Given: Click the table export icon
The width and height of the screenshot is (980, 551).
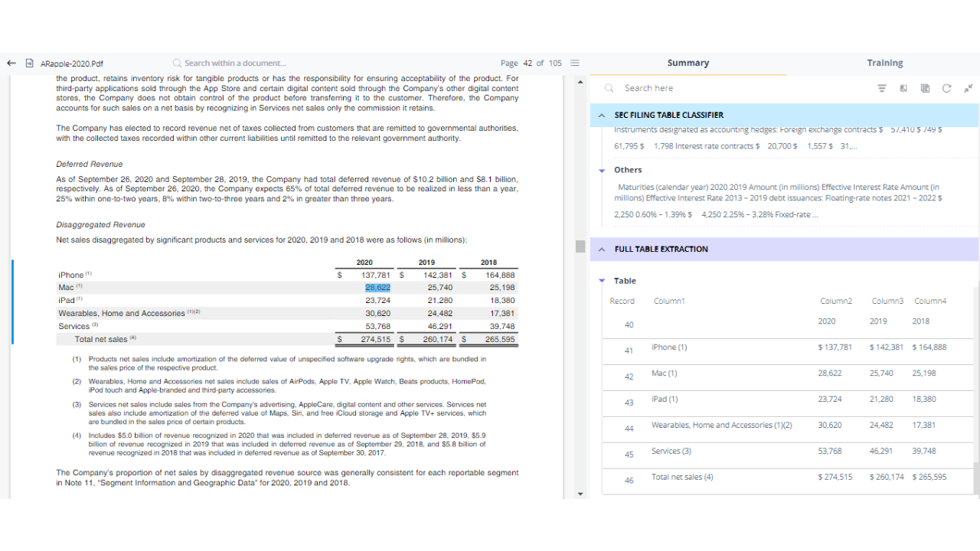Looking at the screenshot, I should [925, 88].
